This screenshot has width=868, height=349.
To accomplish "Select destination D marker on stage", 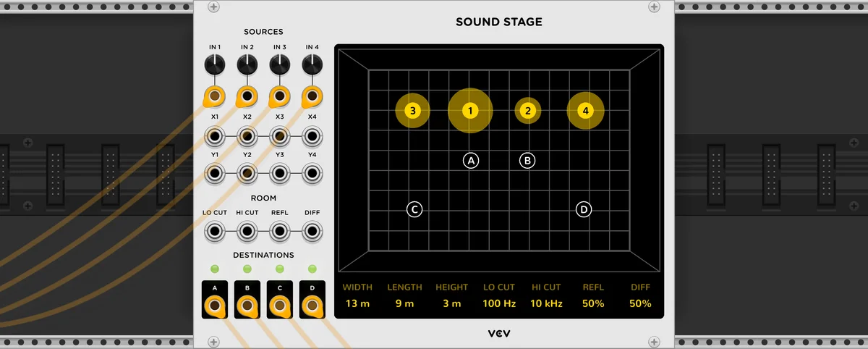I will click(x=584, y=209).
